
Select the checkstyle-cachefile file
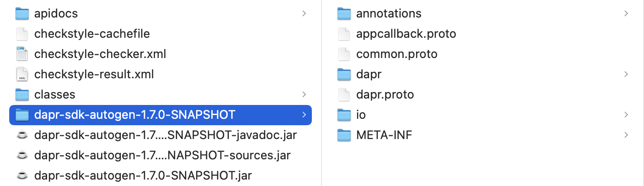[x=92, y=34]
